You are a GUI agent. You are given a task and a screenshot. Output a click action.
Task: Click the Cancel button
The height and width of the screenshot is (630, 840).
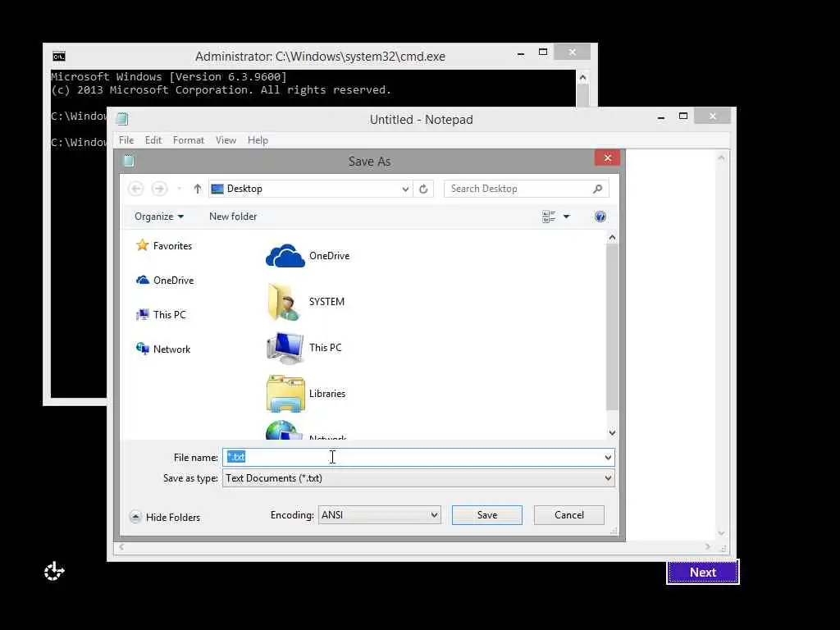pos(569,515)
